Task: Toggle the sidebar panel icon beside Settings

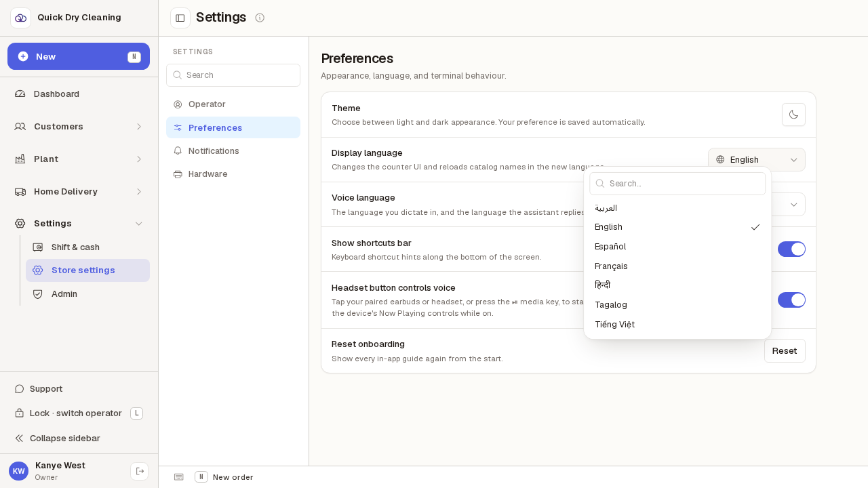Action: 180,18
